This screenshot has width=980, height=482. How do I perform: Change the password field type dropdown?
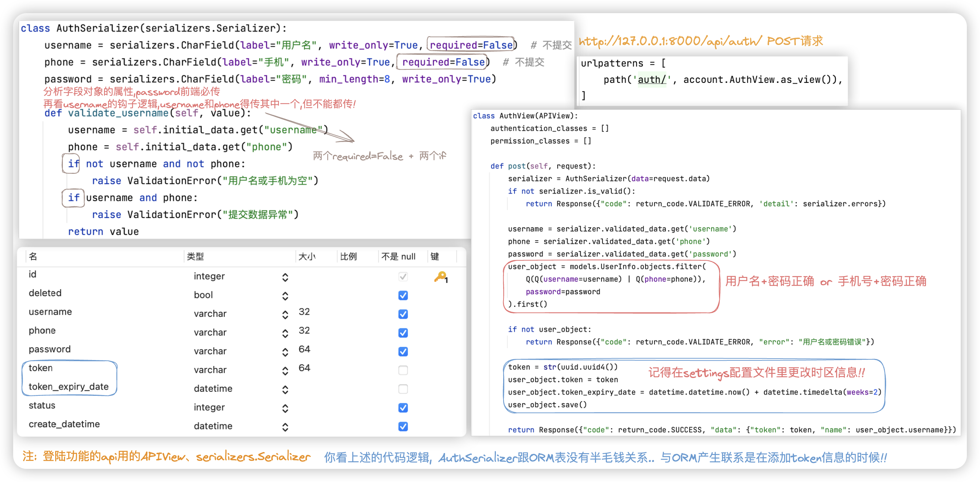pos(285,352)
